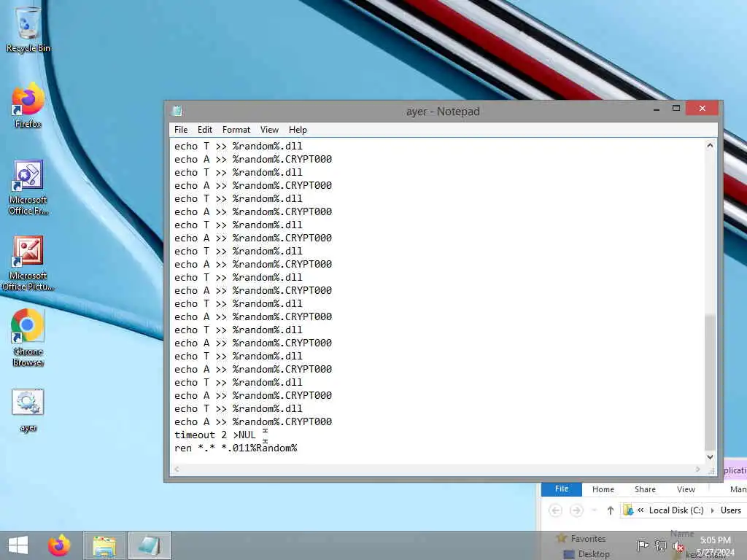The height and width of the screenshot is (560, 747).
Task: Click Explorer forward arrow button
Action: 576,510
